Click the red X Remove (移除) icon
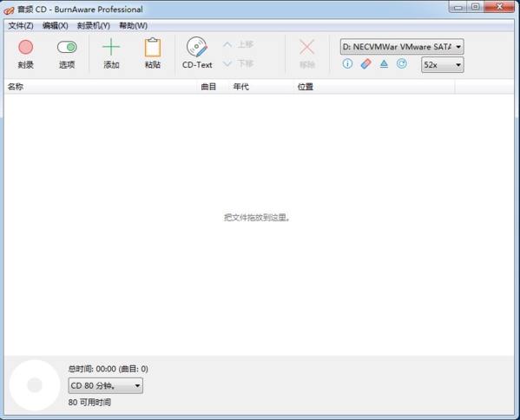 click(306, 47)
